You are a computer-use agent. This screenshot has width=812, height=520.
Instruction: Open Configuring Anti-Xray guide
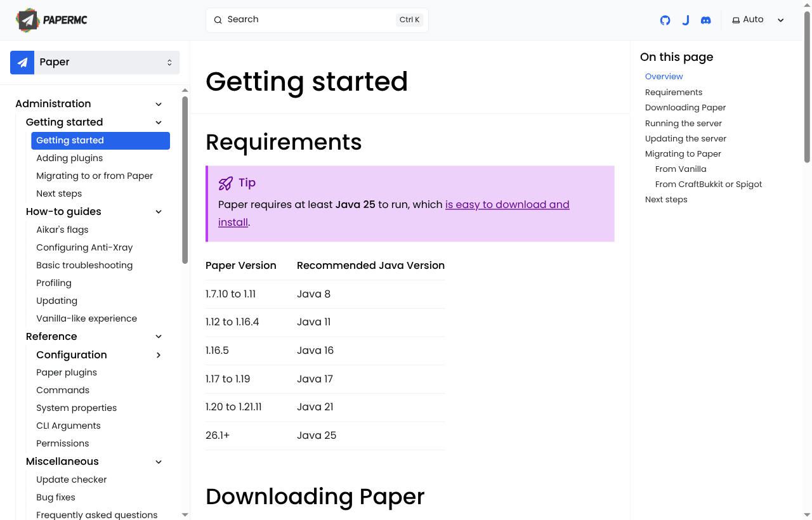tap(84, 248)
